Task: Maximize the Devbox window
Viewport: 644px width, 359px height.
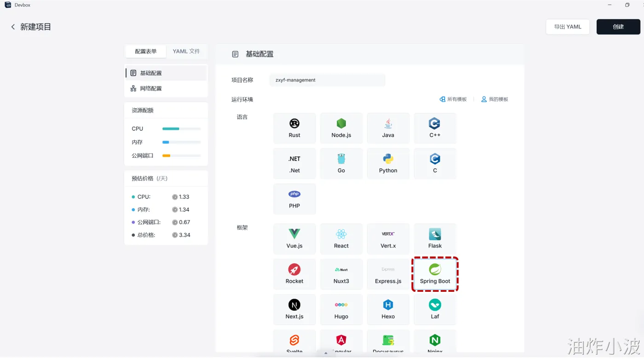Action: pyautogui.click(x=627, y=5)
